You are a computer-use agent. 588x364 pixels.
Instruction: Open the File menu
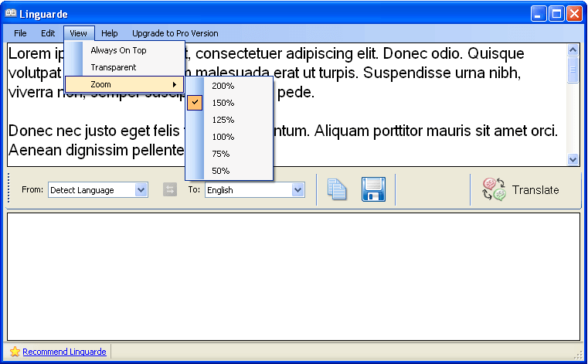[x=20, y=33]
